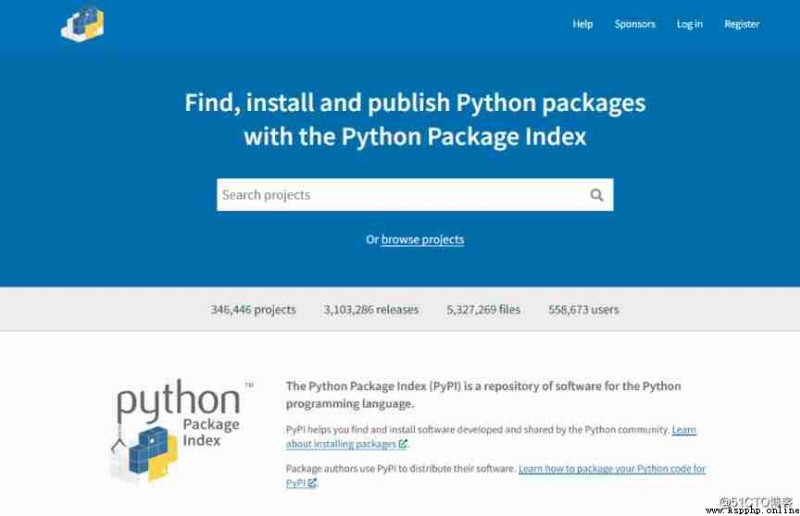800x516 pixels.
Task: Follow the browse projects link
Action: [422, 240]
